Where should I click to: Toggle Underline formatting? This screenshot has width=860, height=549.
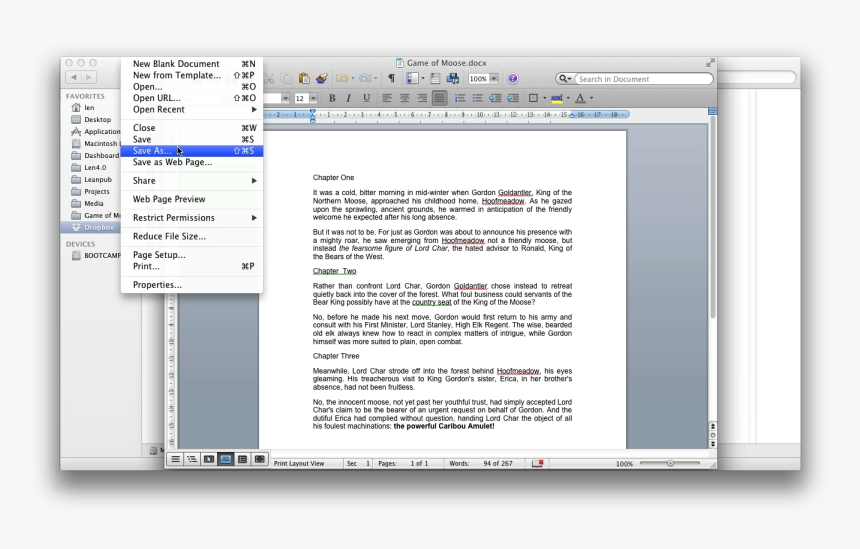click(366, 98)
